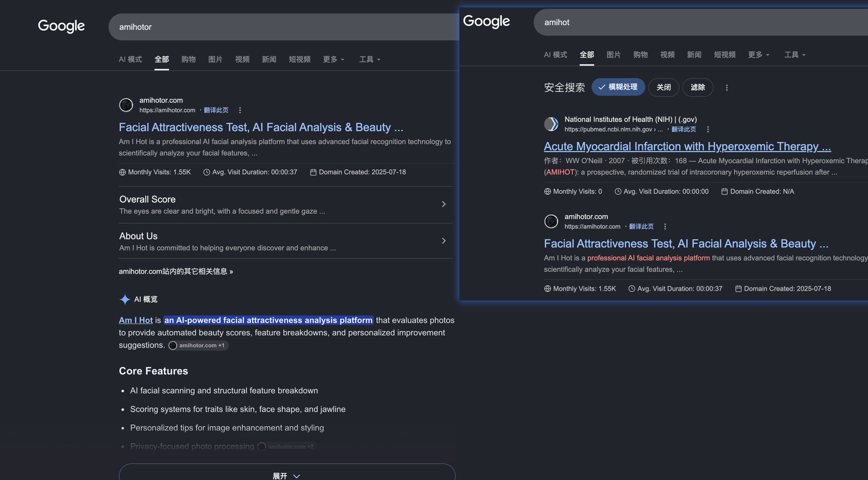Click the globe icon by Monthly Visits: 1.55K left
This screenshot has width=868, height=480.
tap(122, 172)
